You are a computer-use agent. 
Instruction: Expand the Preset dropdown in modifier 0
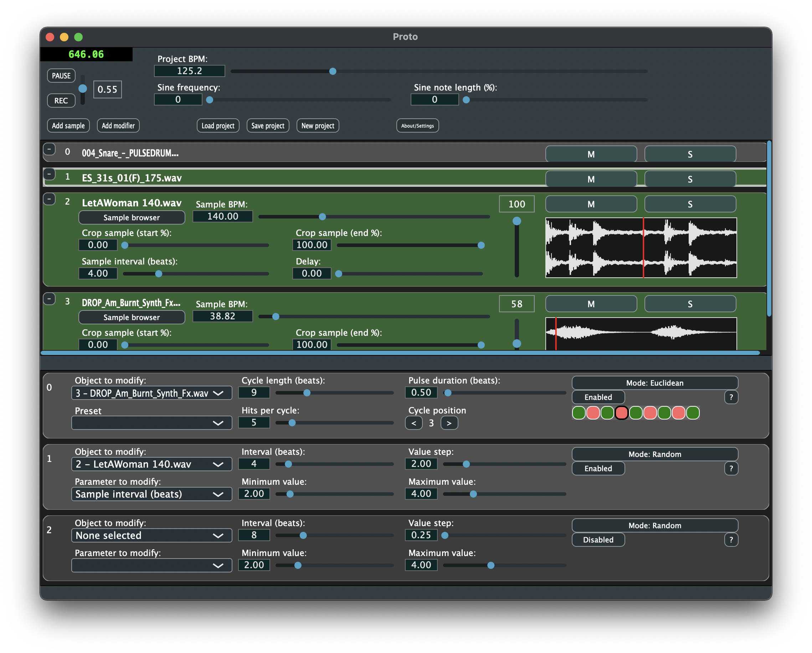(151, 423)
